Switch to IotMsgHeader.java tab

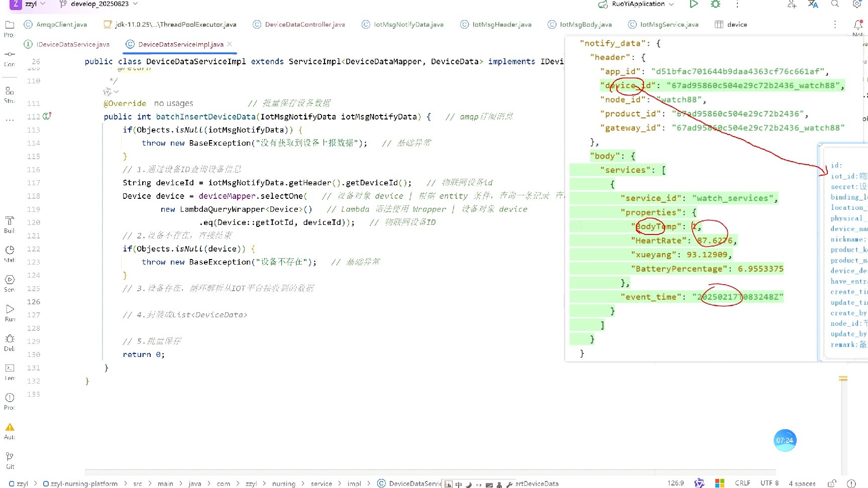496,24
